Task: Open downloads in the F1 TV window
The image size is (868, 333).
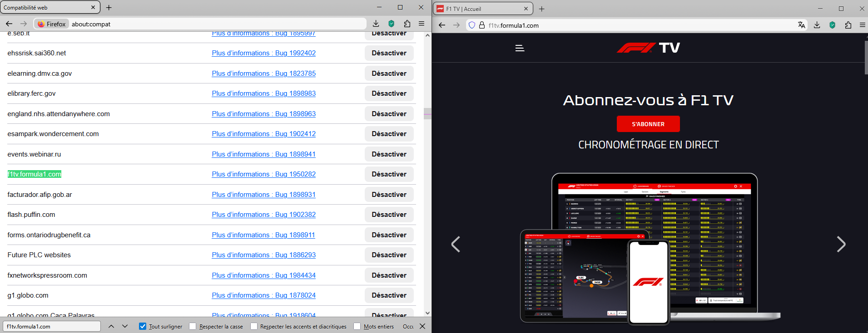Action: (817, 25)
